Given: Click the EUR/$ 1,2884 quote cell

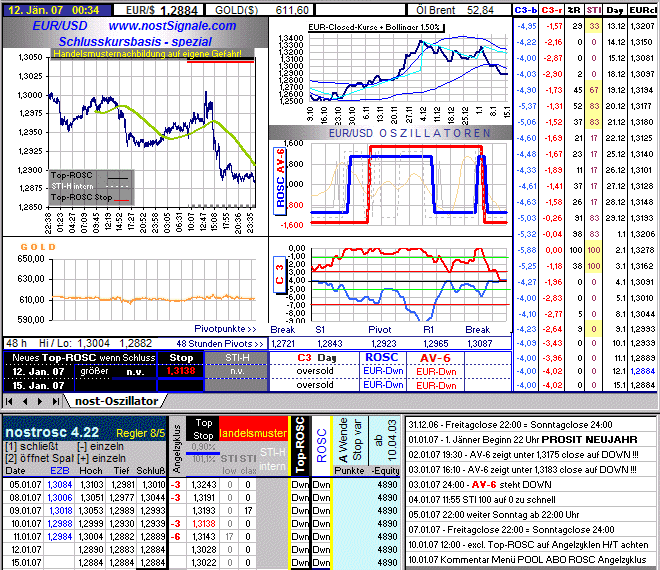Looking at the screenshot, I should pyautogui.click(x=159, y=10).
